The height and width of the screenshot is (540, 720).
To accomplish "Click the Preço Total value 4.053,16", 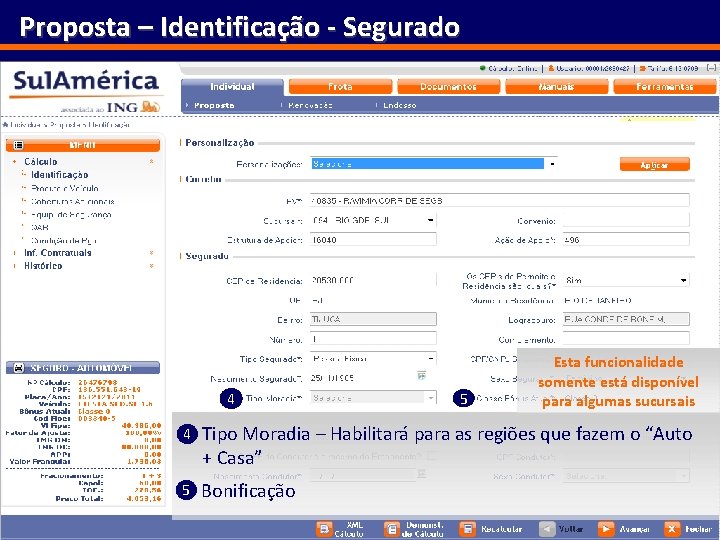I will [144, 498].
